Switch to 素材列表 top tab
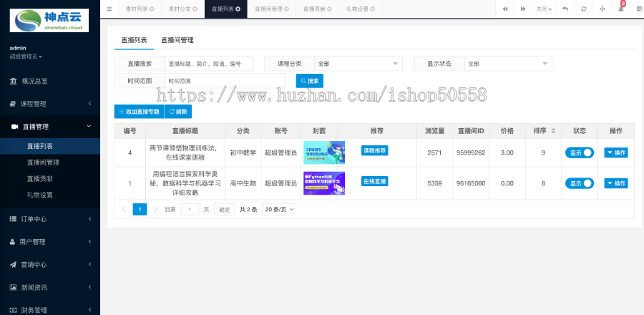 tap(137, 9)
